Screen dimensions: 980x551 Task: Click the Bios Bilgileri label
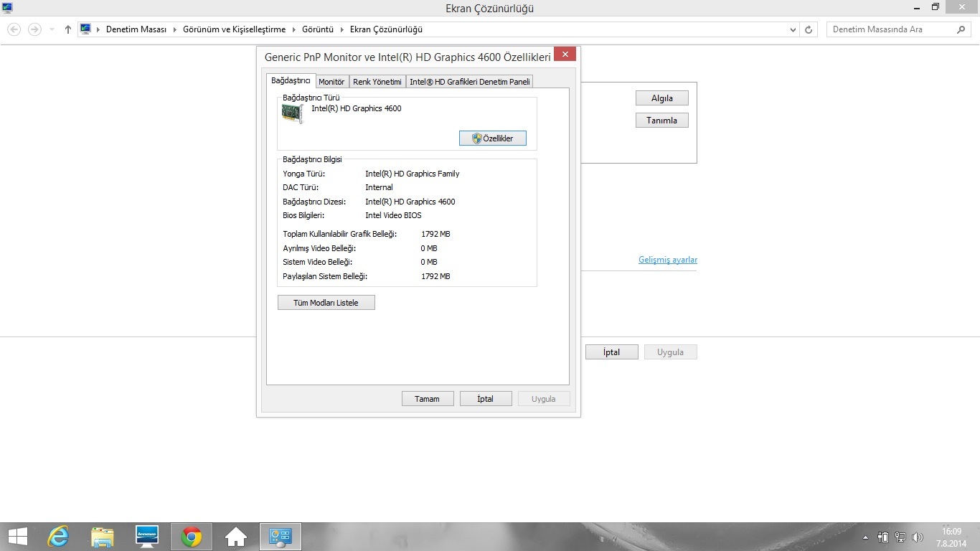[x=304, y=215]
